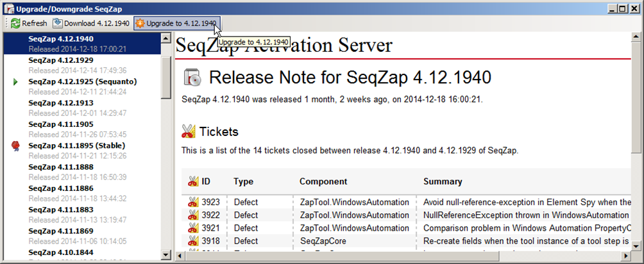Viewport: 644px width, 264px height.
Task: Select SeqZap 4.11.1869 release
Action: (82, 236)
